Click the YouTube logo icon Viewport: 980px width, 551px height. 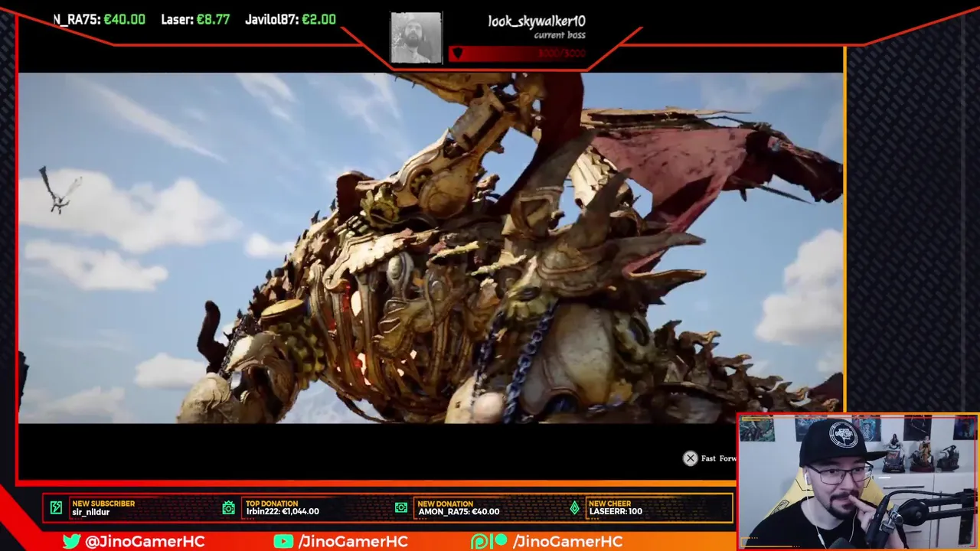tap(283, 541)
